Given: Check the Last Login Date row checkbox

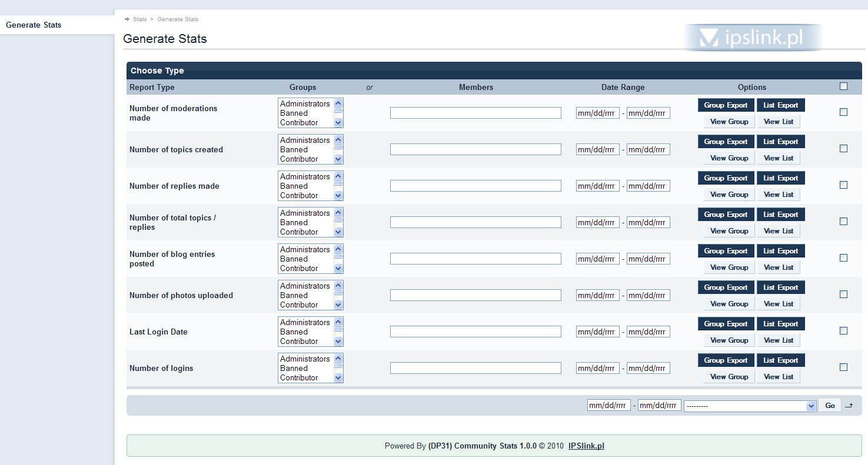Looking at the screenshot, I should click(843, 331).
